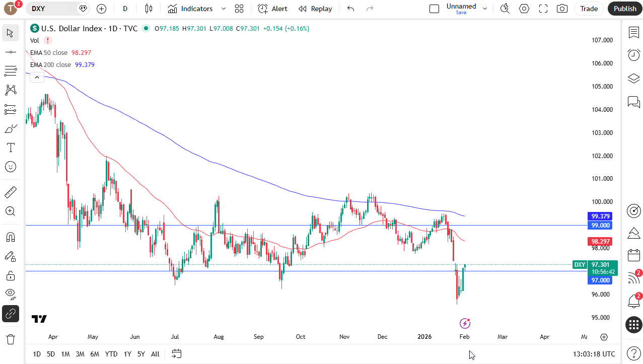Click the zoom in tool

coord(11,211)
